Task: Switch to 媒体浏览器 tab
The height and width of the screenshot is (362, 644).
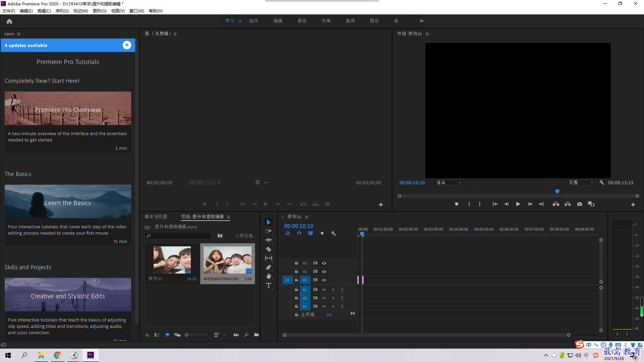Action: click(x=156, y=217)
